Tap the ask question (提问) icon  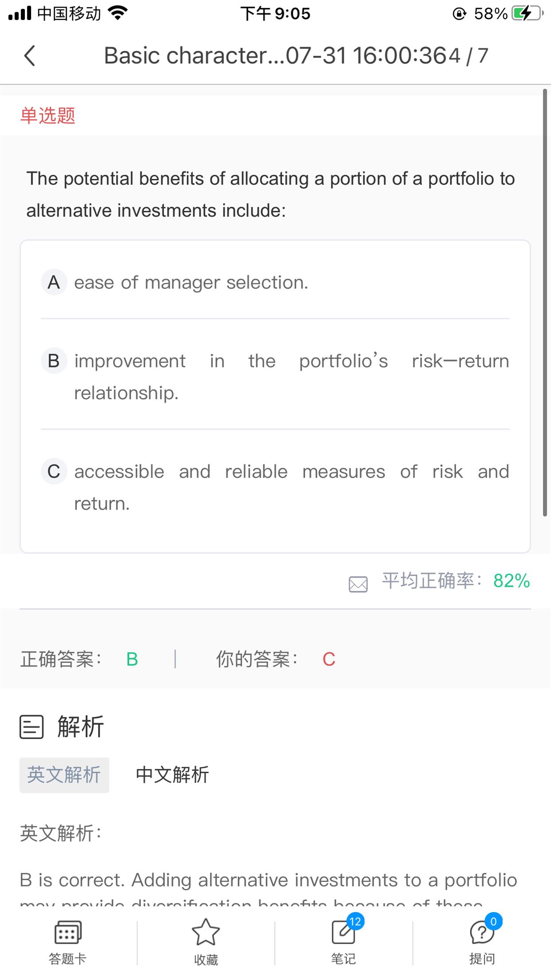click(x=481, y=933)
